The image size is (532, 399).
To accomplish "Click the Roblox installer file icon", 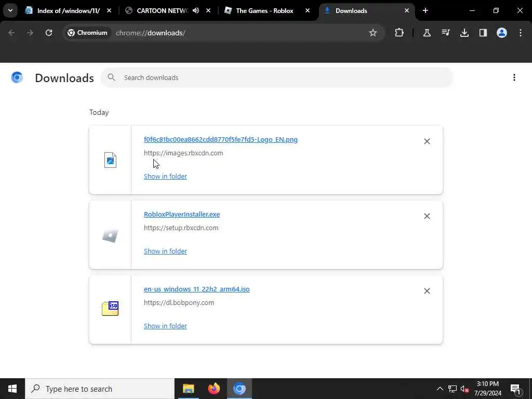I will (110, 235).
